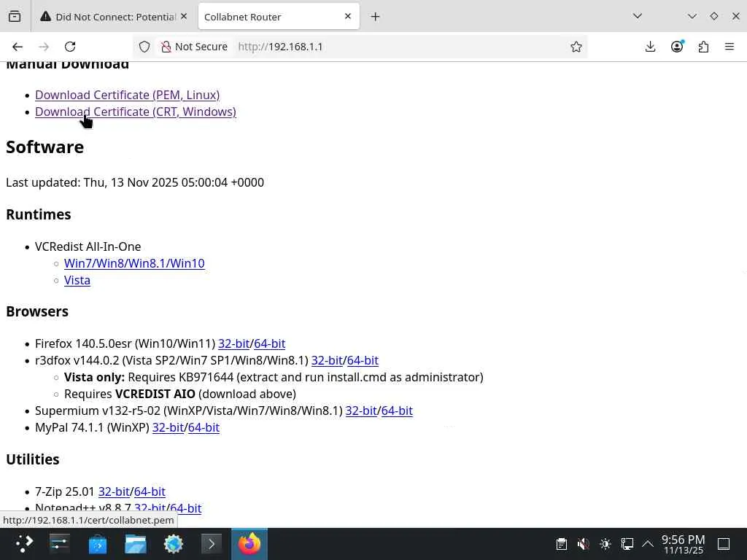747x560 pixels.
Task: Close the Collabnet Router tab
Action: coord(348,16)
